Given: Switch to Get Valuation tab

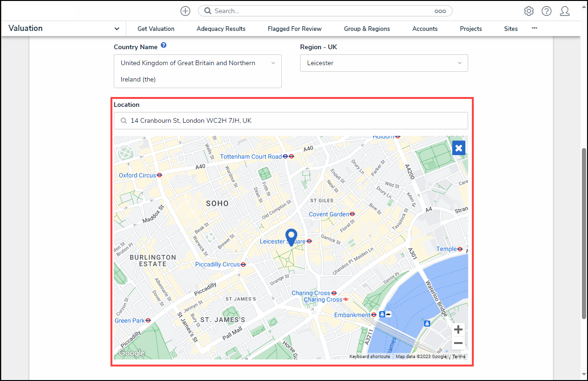Looking at the screenshot, I should (156, 29).
